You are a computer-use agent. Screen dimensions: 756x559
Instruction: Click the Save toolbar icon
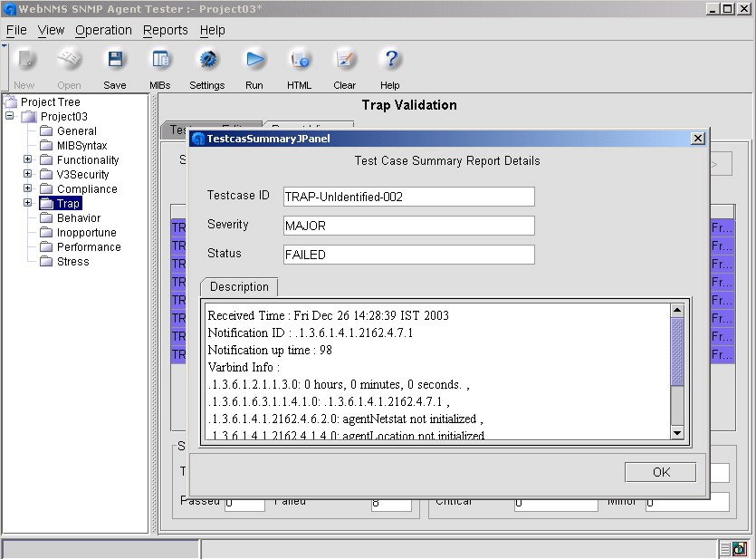[115, 61]
